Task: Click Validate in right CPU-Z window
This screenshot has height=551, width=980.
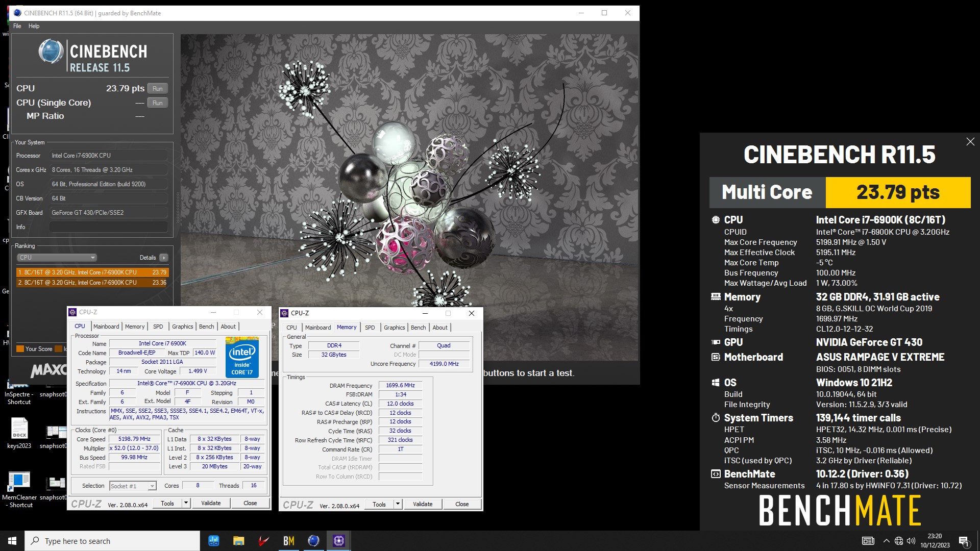Action: click(x=423, y=504)
